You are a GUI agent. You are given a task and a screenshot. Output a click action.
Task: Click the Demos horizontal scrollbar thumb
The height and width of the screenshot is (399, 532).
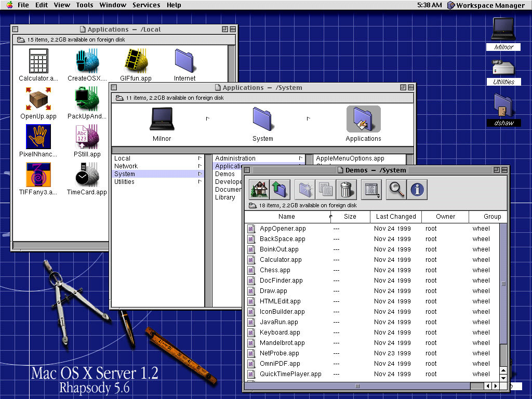click(x=357, y=386)
